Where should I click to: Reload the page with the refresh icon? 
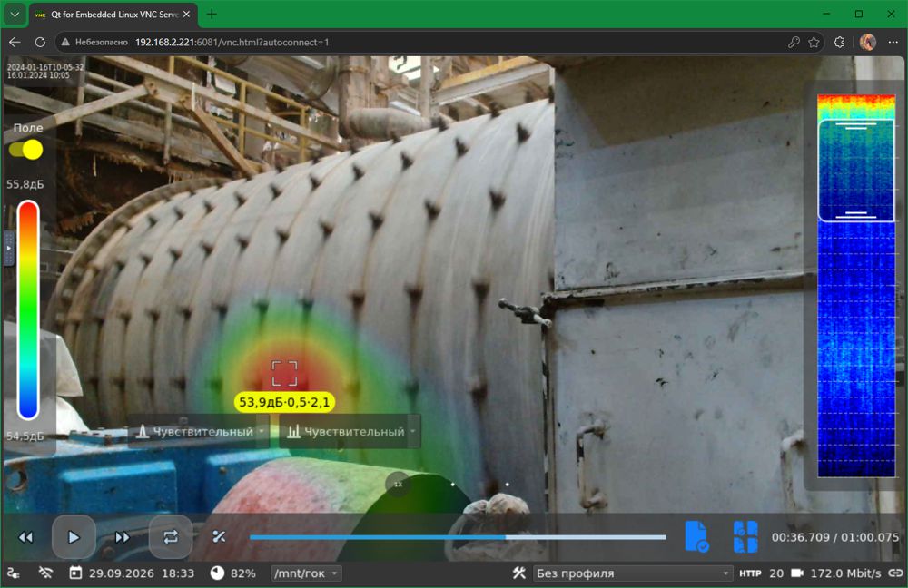40,43
